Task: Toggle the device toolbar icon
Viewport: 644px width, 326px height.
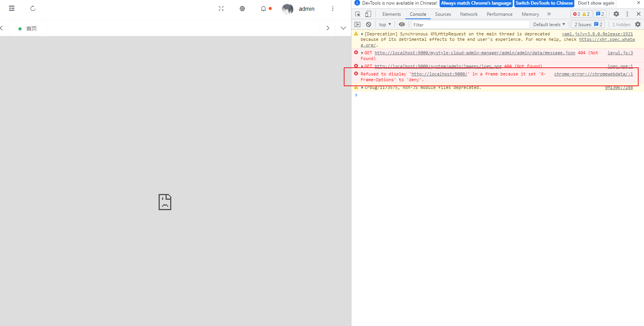Action: (x=368, y=14)
